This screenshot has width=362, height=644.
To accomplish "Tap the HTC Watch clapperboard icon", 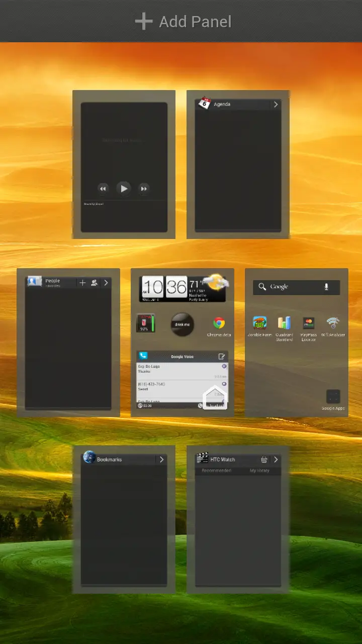I will [203, 458].
